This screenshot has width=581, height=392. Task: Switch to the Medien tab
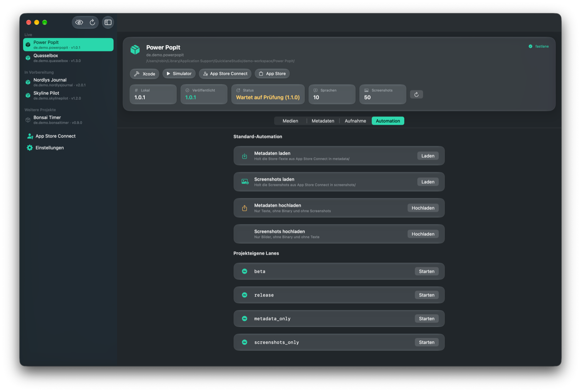click(x=290, y=121)
